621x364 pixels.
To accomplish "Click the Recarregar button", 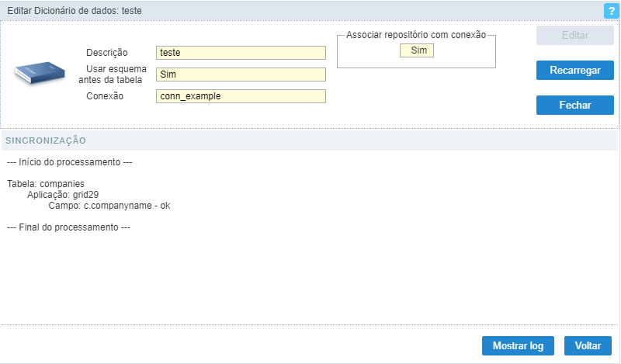I will tap(574, 70).
